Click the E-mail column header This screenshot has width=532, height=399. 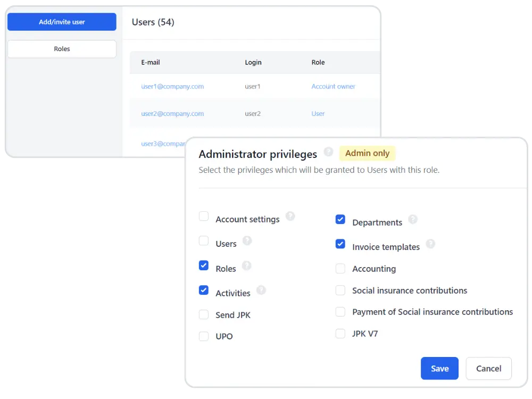click(x=151, y=62)
